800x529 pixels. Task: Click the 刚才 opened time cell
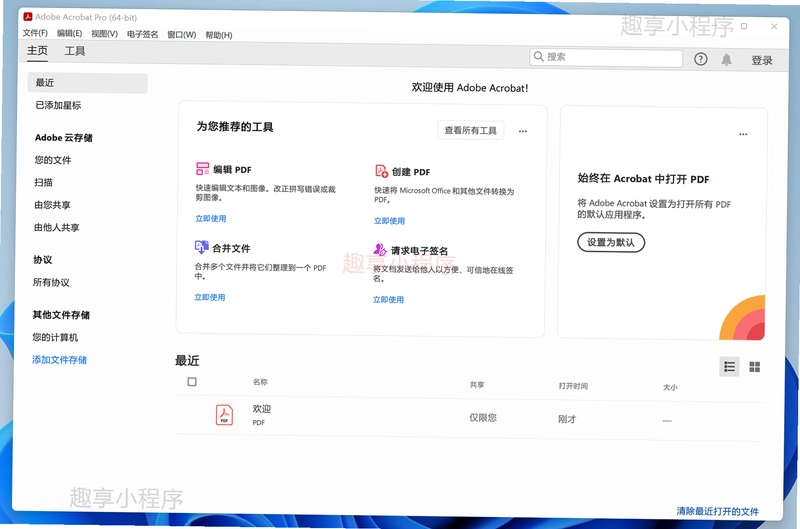tap(567, 419)
